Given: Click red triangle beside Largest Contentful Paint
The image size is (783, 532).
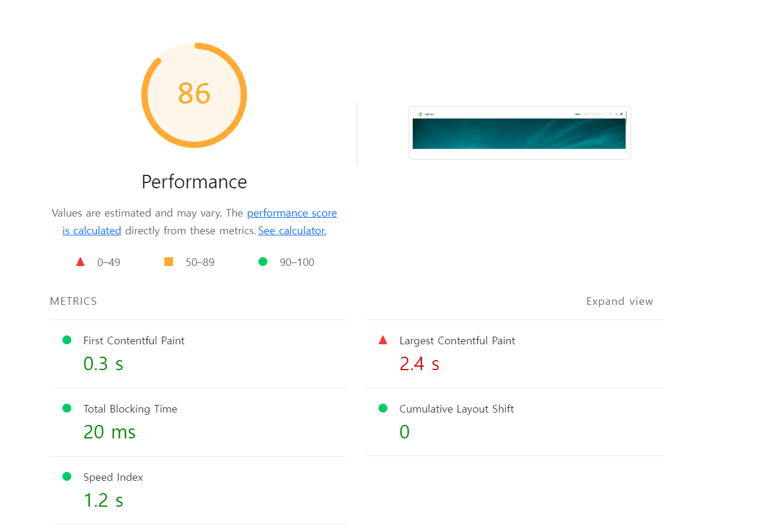Looking at the screenshot, I should (383, 340).
